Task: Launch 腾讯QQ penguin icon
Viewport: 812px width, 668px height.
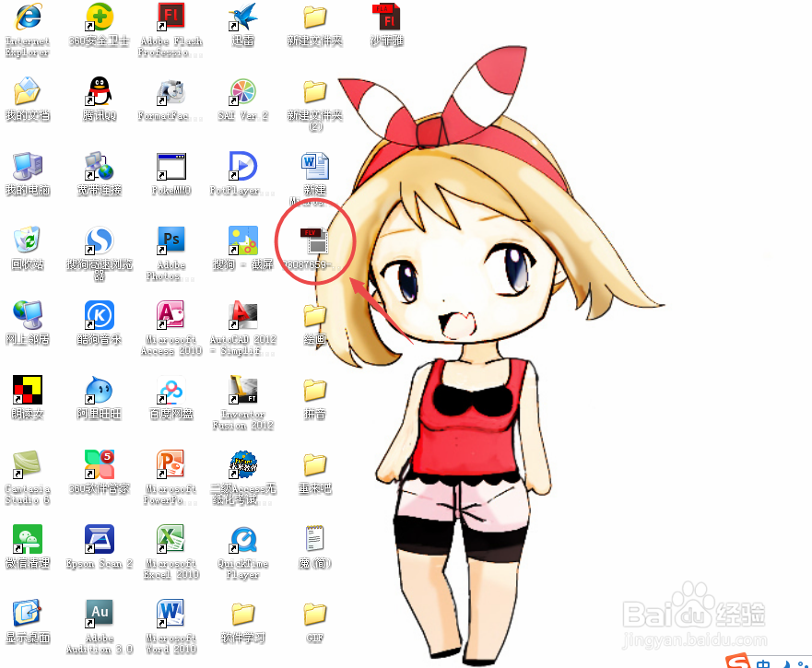Action: click(x=100, y=91)
